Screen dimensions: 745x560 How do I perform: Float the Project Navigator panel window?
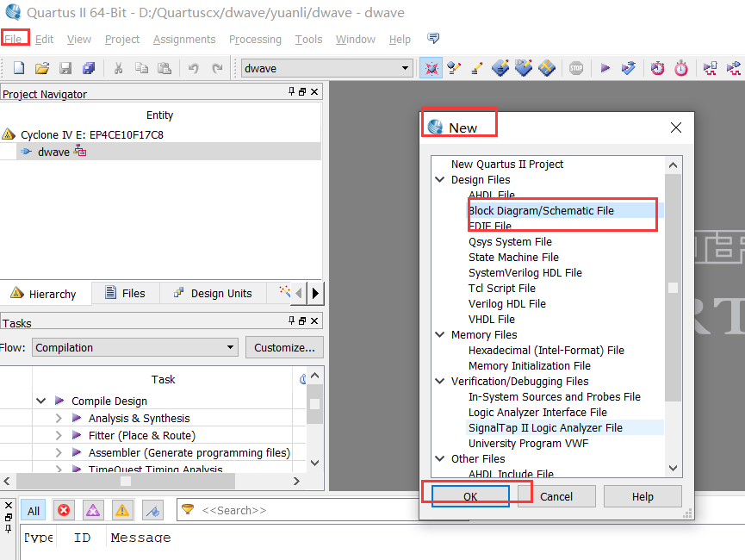(x=302, y=91)
